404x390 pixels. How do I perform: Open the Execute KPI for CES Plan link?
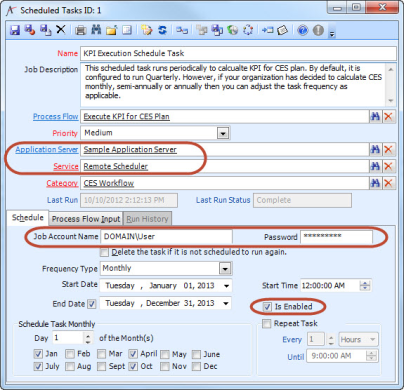(126, 117)
